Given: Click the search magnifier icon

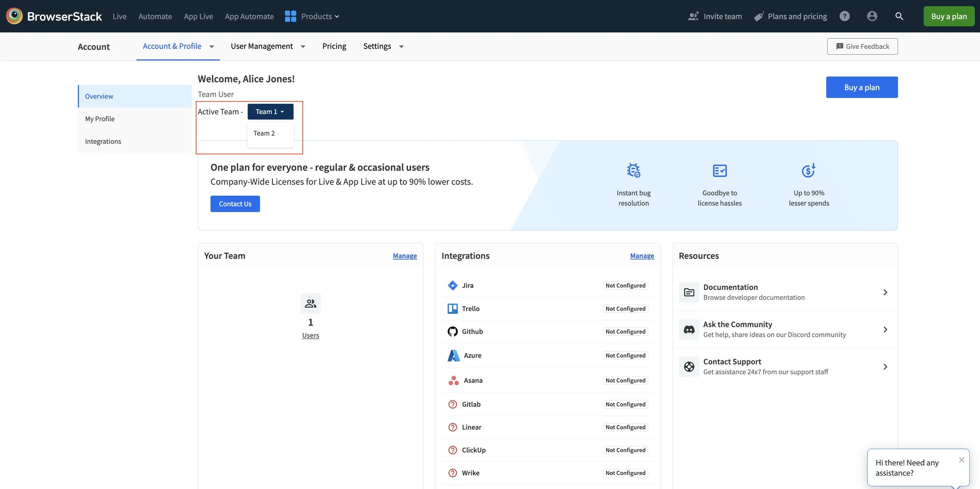Looking at the screenshot, I should point(899,16).
